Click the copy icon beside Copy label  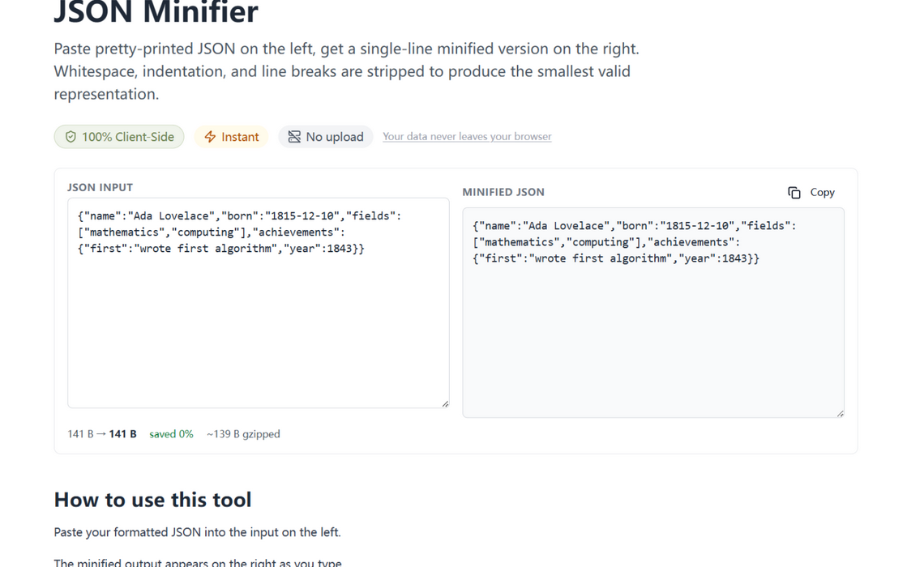coord(794,193)
